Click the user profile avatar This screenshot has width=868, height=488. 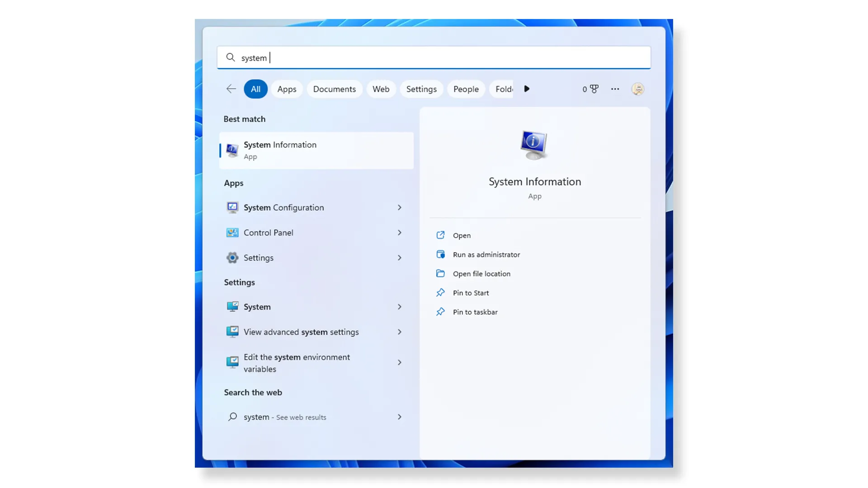point(637,89)
